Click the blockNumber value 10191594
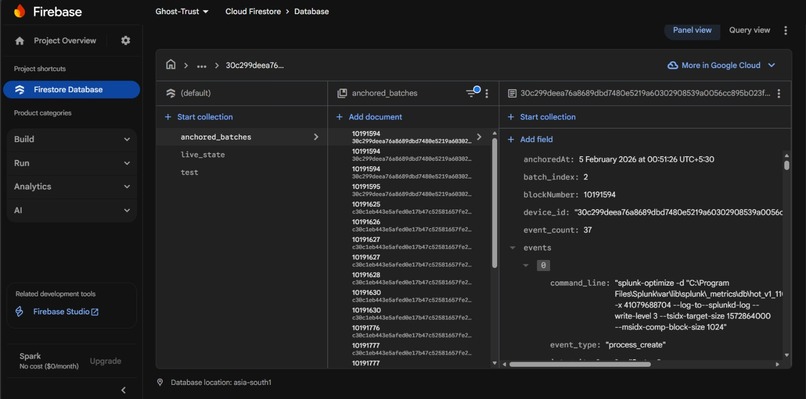Screen dimensions: 806x399 pos(599,195)
